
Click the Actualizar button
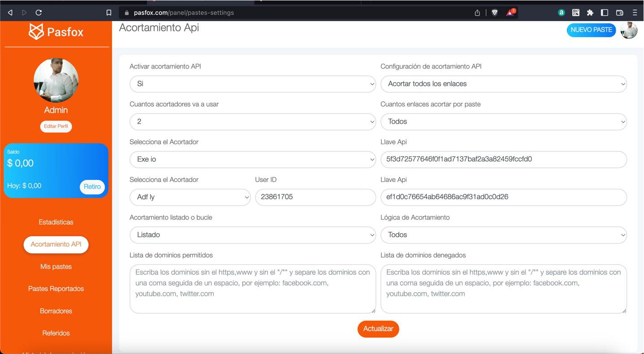click(x=378, y=329)
